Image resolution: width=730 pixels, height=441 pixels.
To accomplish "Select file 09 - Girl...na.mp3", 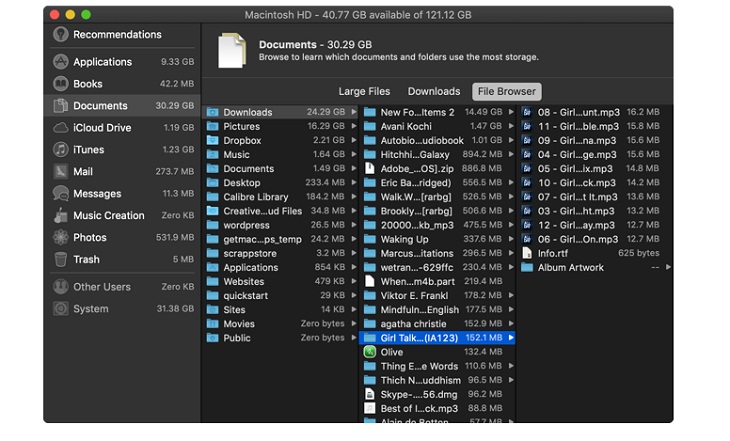I will click(x=595, y=140).
